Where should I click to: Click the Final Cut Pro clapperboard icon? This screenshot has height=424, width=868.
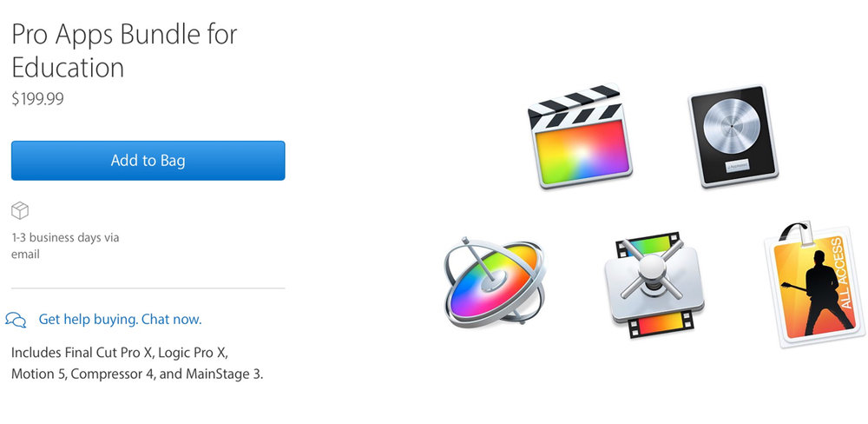[x=580, y=136]
